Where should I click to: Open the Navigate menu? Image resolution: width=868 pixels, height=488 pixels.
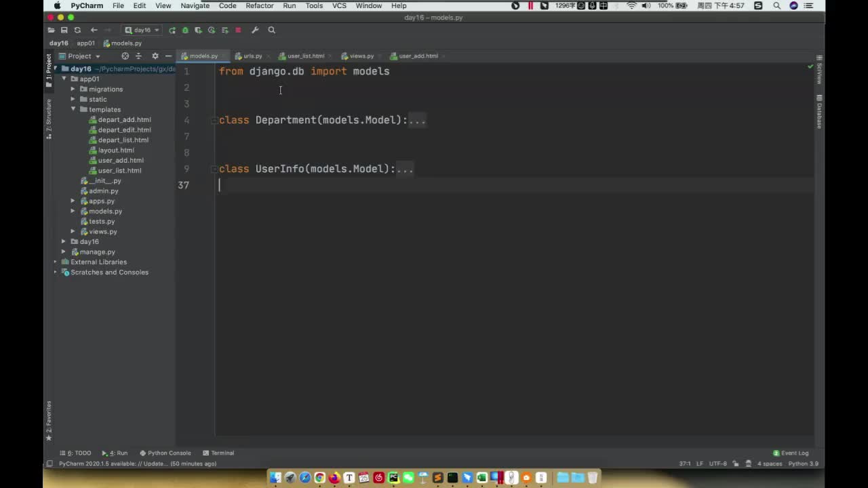pos(195,5)
